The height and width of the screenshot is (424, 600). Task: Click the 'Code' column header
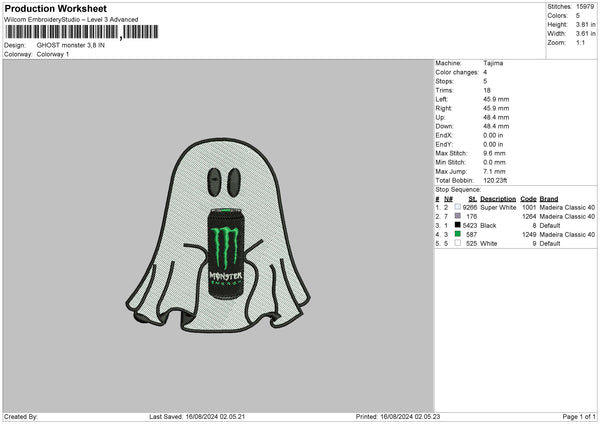(528, 199)
